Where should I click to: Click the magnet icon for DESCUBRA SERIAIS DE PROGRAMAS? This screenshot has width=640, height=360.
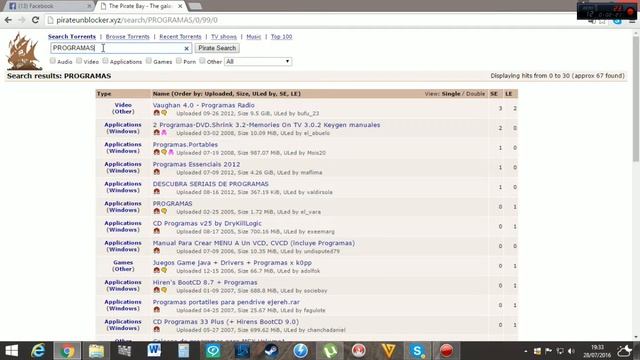click(156, 191)
